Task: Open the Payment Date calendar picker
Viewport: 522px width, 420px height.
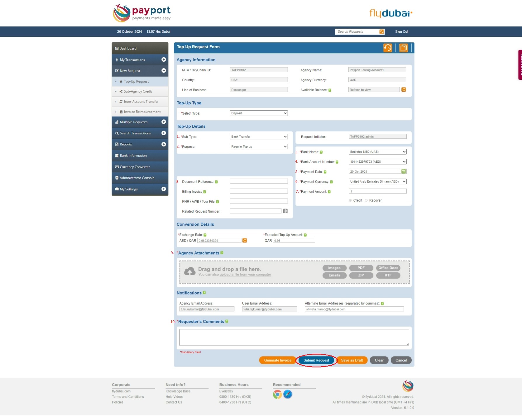Action: pos(403,171)
